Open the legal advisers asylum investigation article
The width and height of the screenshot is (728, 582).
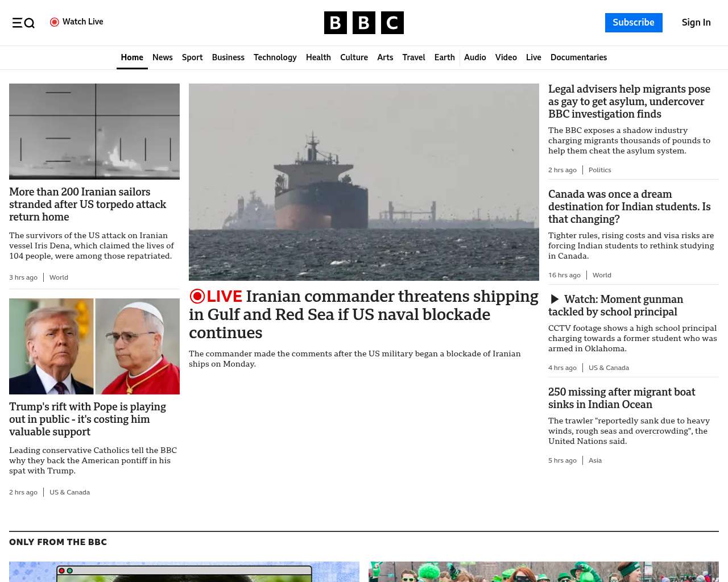(x=629, y=102)
